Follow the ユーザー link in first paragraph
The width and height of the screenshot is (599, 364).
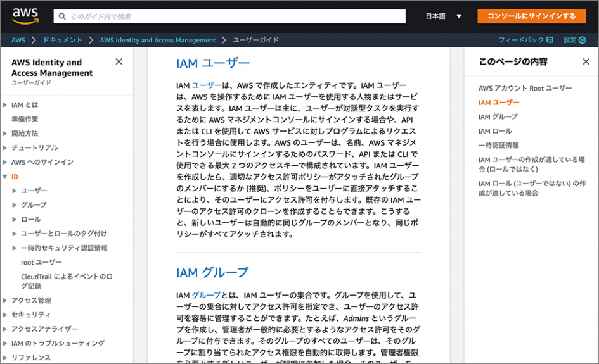[206, 85]
